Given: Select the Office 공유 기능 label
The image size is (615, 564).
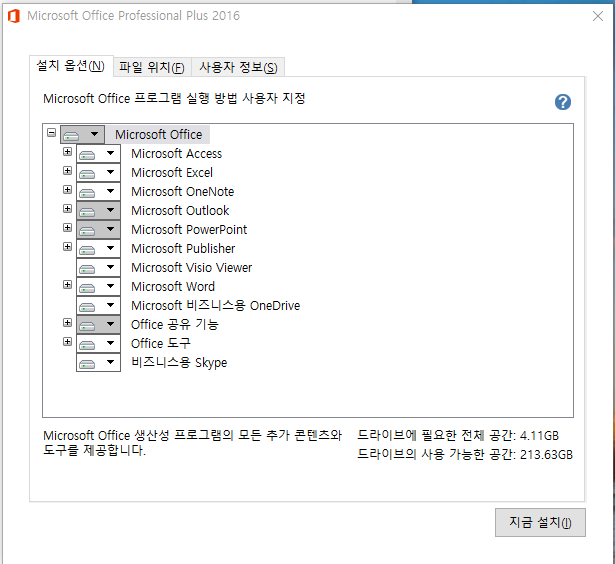Looking at the screenshot, I should click(175, 324).
